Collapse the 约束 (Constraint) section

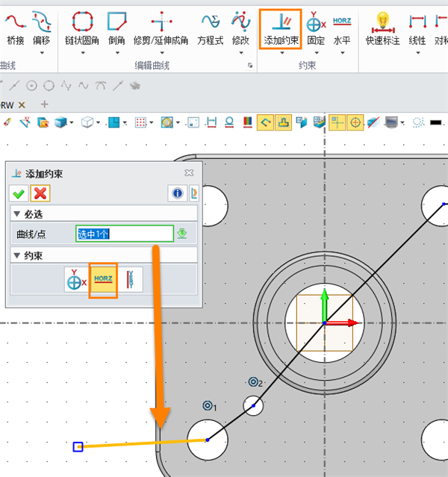coord(18,256)
